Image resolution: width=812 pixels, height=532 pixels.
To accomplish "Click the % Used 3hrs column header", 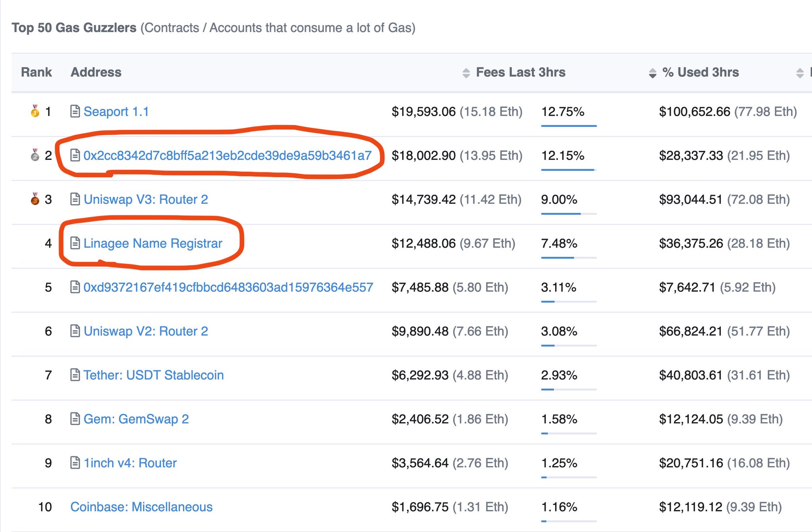I will click(x=701, y=72).
